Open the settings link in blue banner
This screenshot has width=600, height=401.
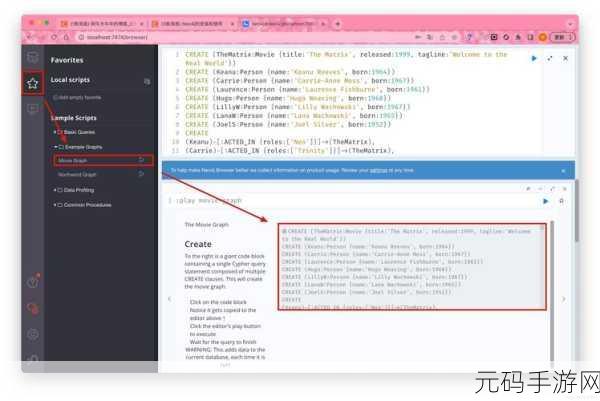(x=378, y=170)
